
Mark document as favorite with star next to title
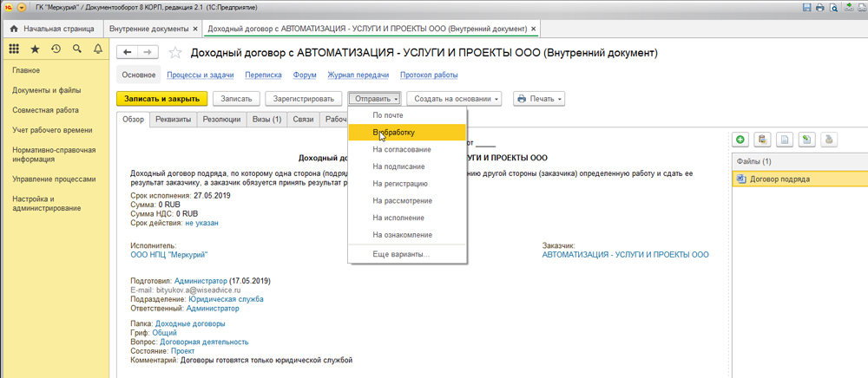175,54
